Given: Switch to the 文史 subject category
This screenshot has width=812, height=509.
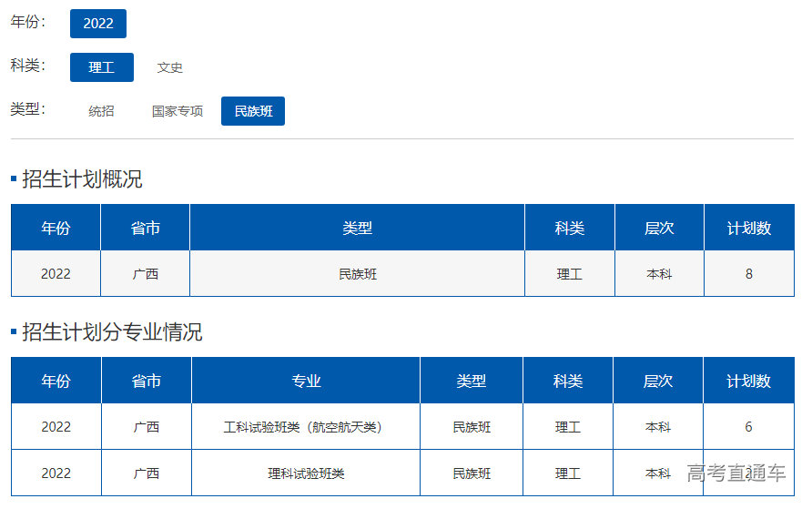Looking at the screenshot, I should click(x=169, y=67).
